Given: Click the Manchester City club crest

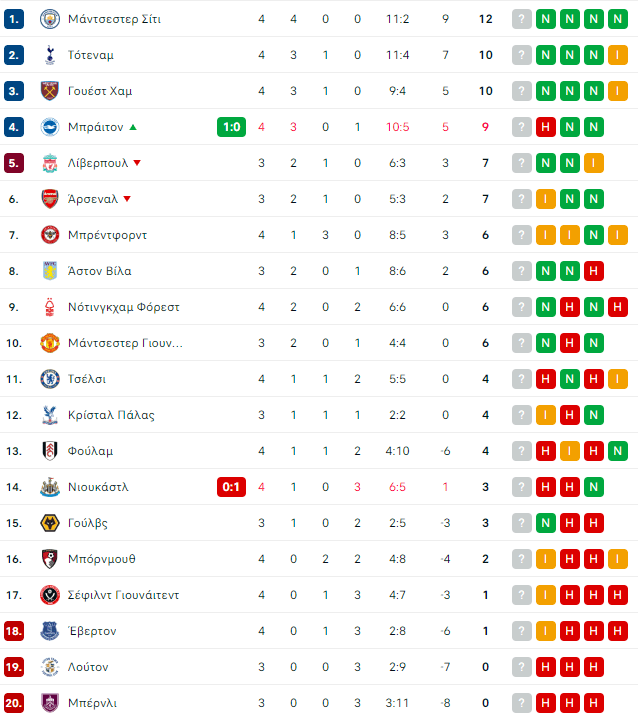Looking at the screenshot, I should point(49,19).
